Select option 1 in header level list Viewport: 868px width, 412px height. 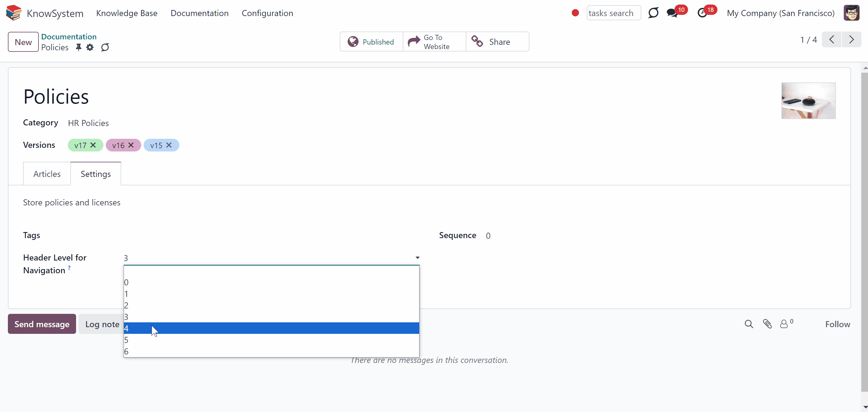[x=272, y=294]
